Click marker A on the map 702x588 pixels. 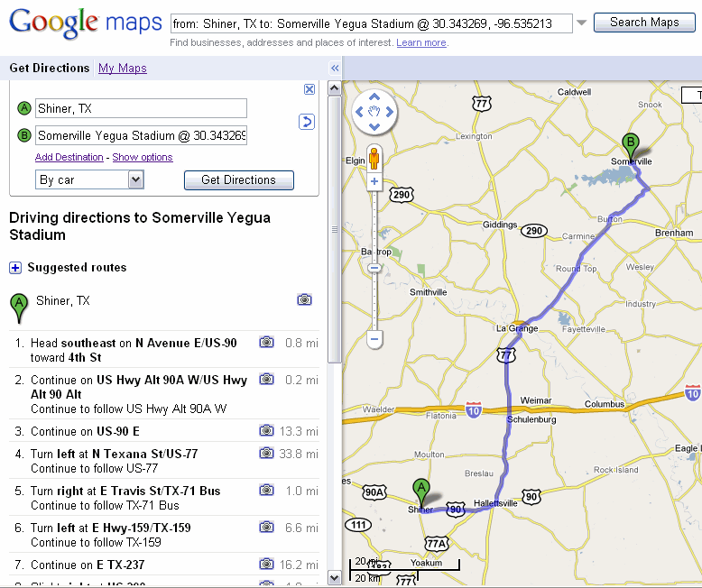coord(421,492)
